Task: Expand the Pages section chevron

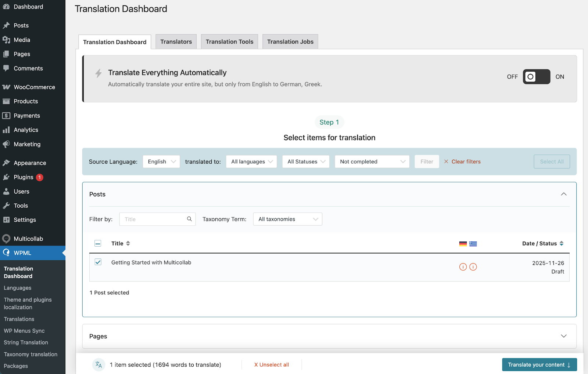Action: pos(564,336)
